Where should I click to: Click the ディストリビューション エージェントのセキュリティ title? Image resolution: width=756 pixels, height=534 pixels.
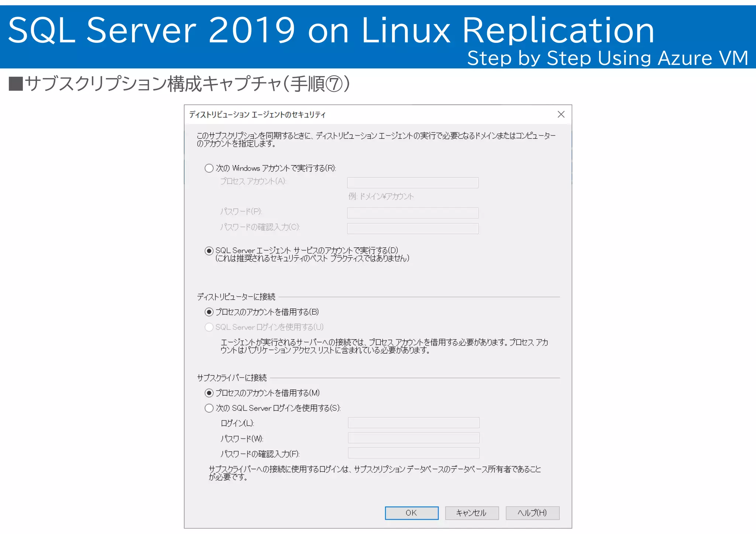(x=257, y=115)
